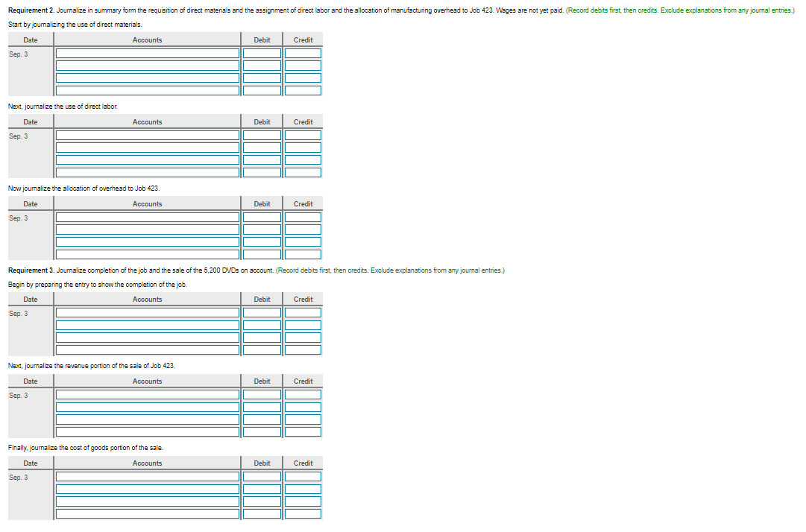The height and width of the screenshot is (532, 806).
Task: Click the Debit box in the first materials row
Action: [x=262, y=53]
